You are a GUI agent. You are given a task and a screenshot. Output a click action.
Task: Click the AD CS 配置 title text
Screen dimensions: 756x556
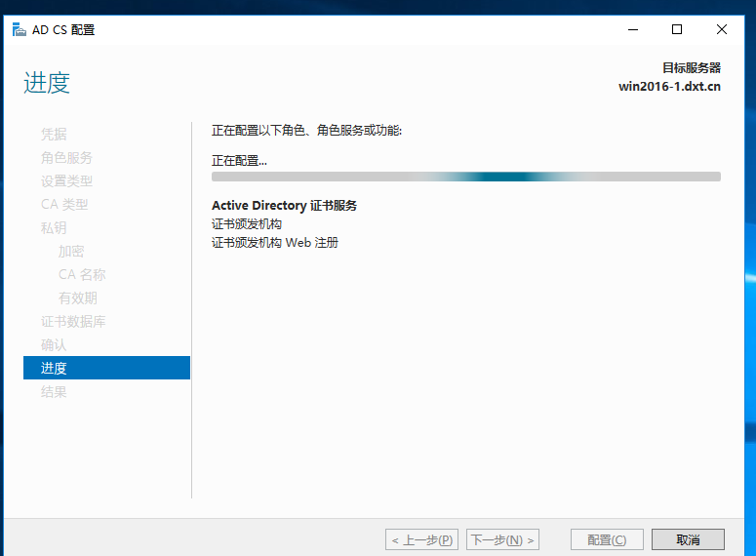pos(63,30)
